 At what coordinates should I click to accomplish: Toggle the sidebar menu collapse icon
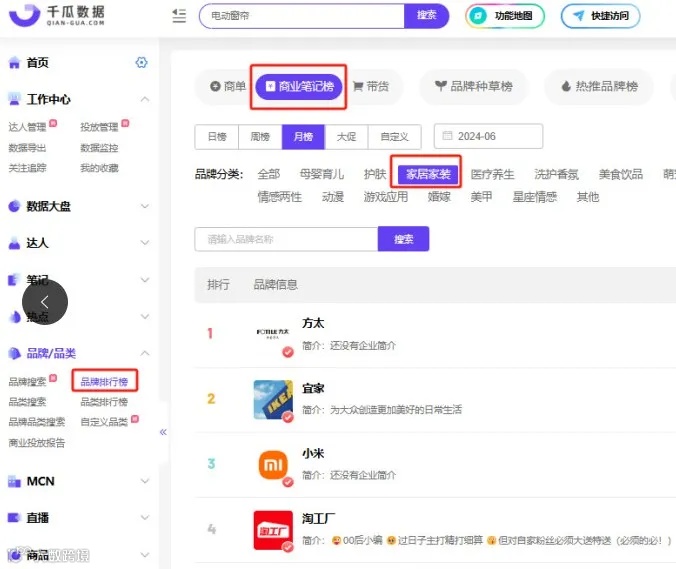pos(179,16)
